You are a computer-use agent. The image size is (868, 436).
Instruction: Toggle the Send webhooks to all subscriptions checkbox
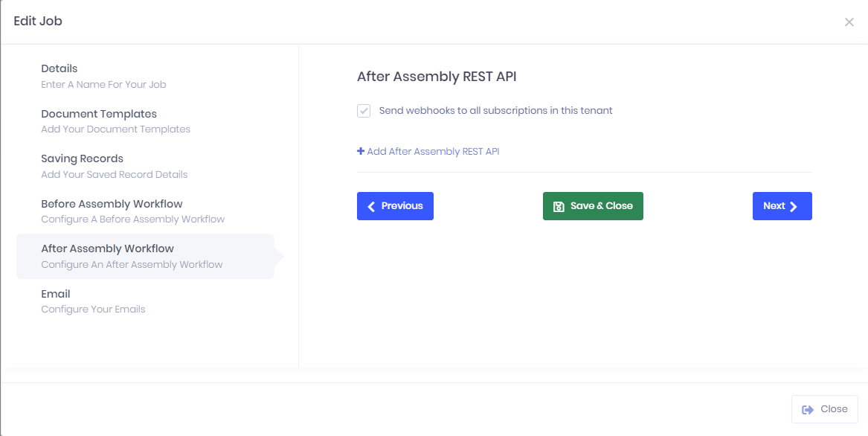(364, 111)
